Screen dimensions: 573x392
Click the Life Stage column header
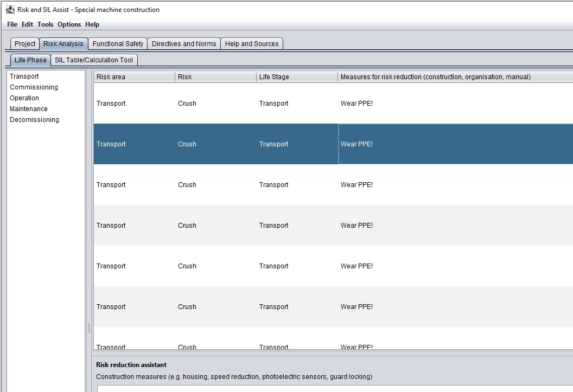297,77
